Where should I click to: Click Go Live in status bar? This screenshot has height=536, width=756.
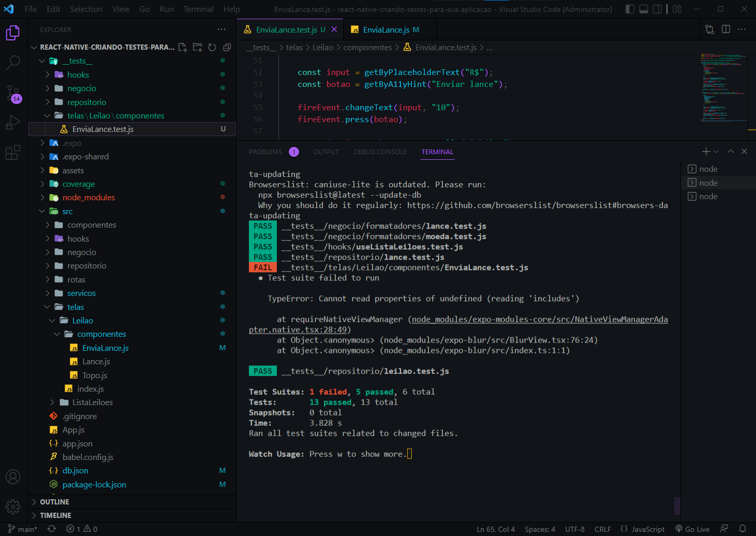692,529
